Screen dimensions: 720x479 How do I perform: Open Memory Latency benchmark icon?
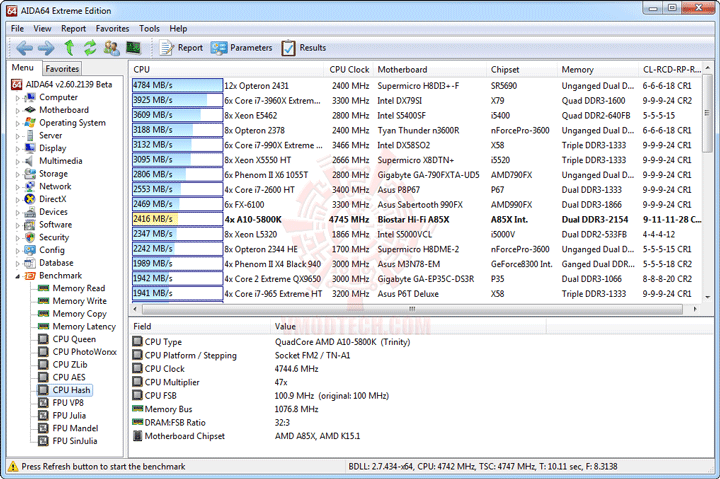(44, 327)
